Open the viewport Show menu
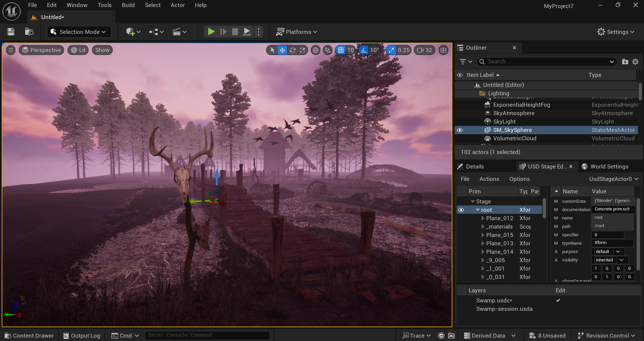 click(x=102, y=50)
